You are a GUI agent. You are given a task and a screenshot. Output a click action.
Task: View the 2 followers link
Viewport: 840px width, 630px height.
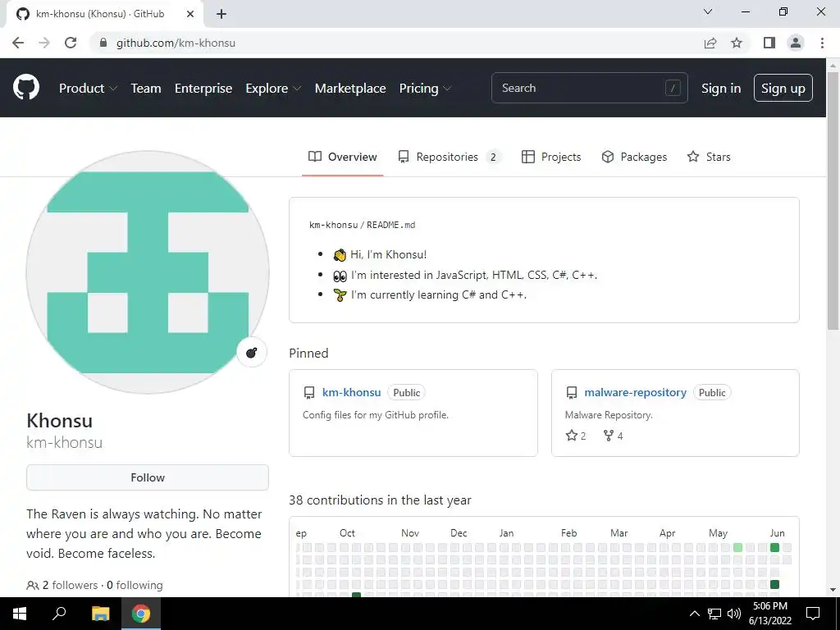62,585
